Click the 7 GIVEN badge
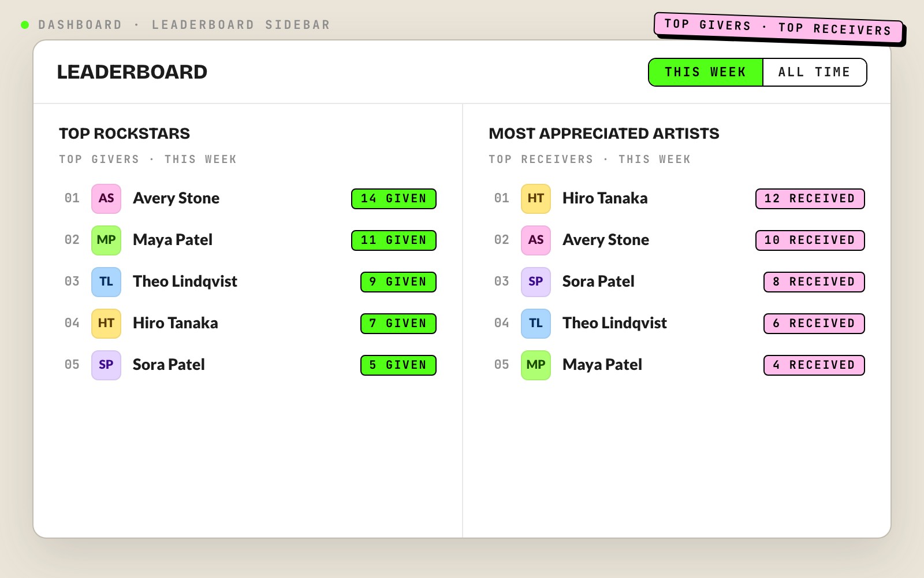 [x=398, y=324]
